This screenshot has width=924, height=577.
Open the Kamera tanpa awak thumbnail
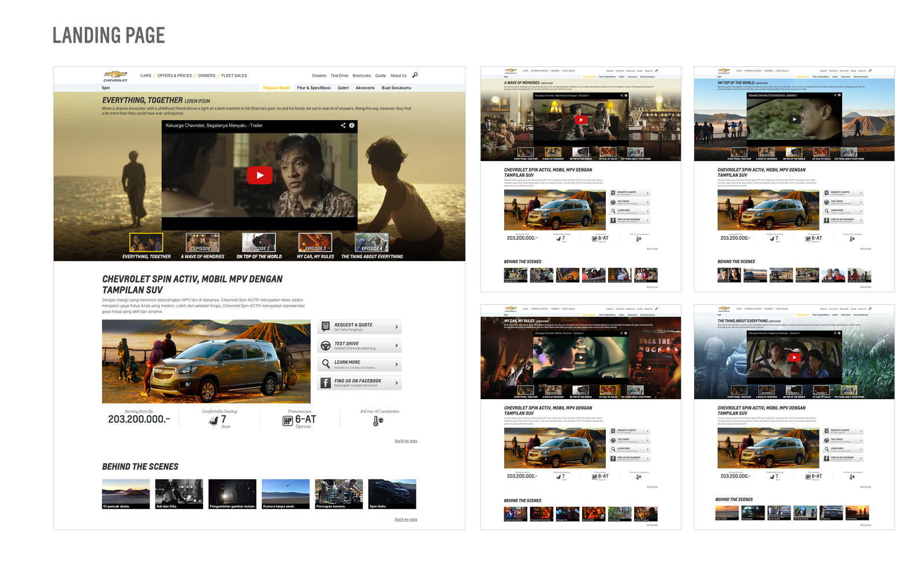[x=285, y=494]
